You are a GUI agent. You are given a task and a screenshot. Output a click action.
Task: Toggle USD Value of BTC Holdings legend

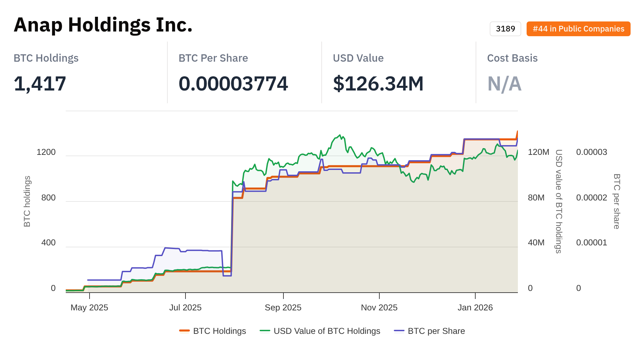click(x=327, y=331)
